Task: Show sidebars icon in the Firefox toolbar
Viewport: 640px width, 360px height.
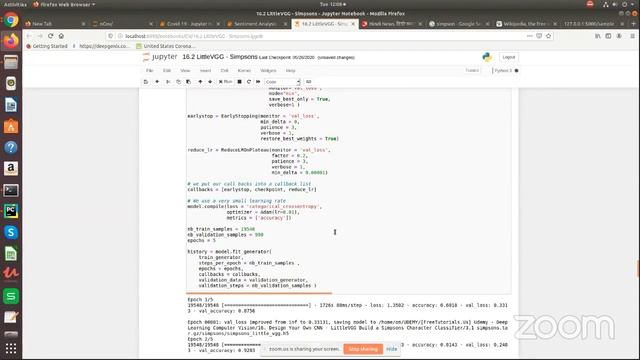Action: 608,36
